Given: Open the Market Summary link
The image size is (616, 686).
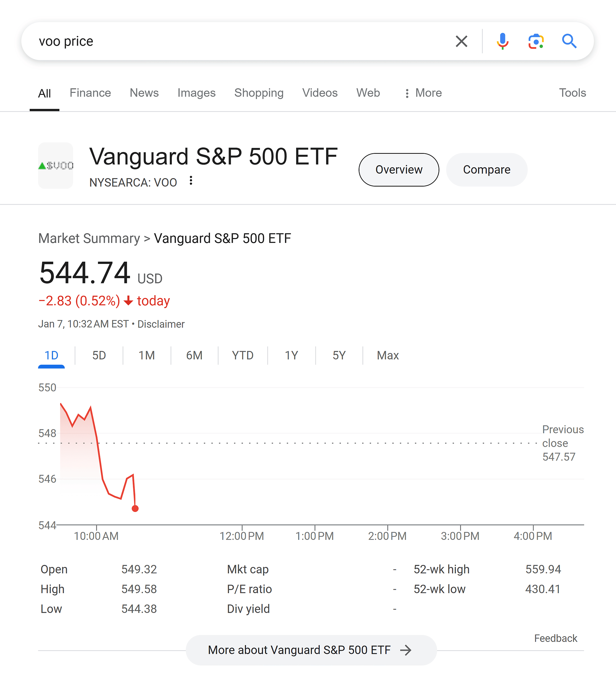Looking at the screenshot, I should click(x=89, y=238).
